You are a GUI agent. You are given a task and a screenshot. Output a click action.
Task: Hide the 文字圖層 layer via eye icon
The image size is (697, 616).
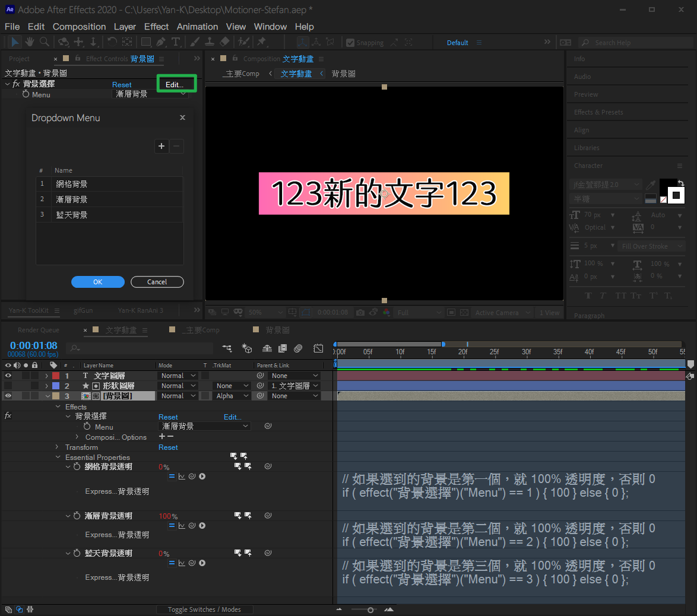[8, 376]
